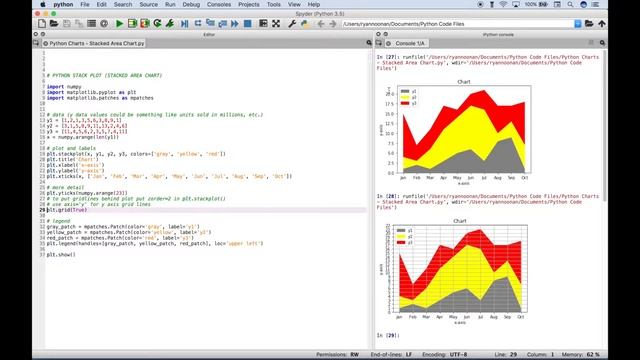Screen dimensions: 640x360
Task: Create a new file with the toolbar icon
Action: coord(42,24)
